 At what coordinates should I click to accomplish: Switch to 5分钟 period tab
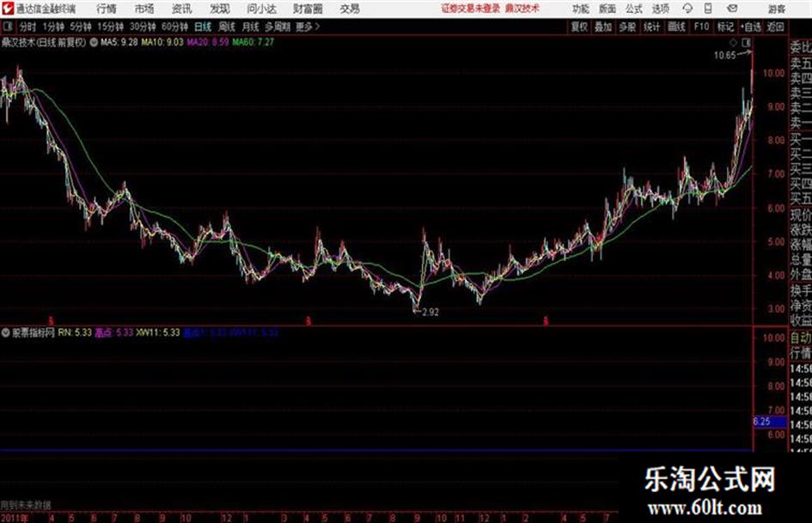[80, 27]
